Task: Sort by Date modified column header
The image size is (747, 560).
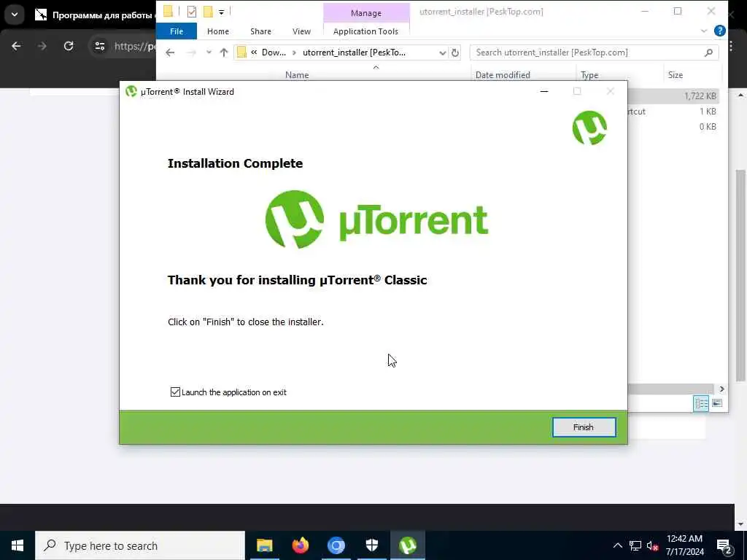Action: point(503,75)
